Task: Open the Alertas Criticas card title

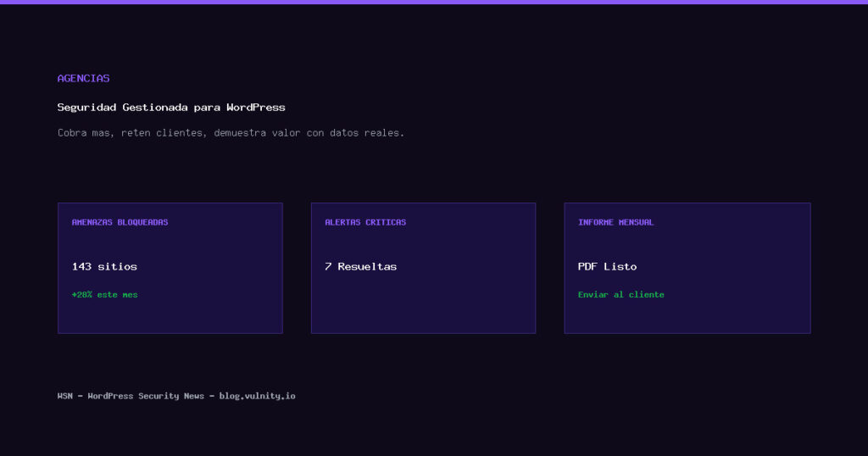Action: pos(365,222)
